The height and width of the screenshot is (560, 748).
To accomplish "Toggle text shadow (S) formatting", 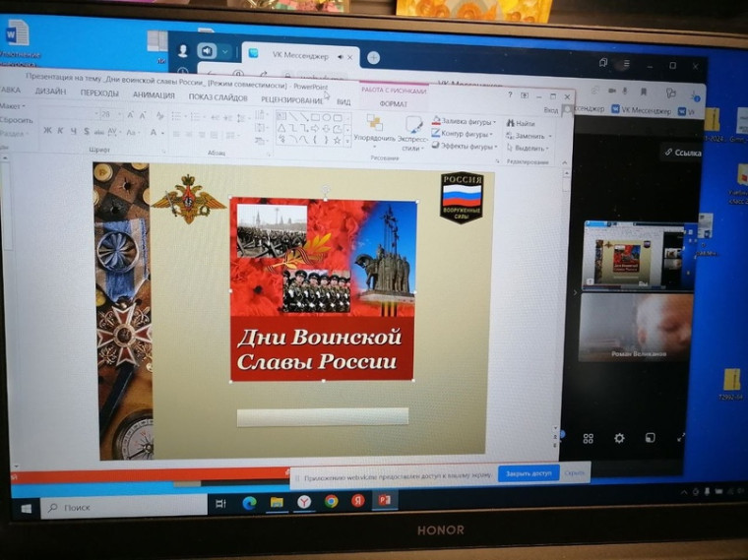I will pyautogui.click(x=87, y=131).
